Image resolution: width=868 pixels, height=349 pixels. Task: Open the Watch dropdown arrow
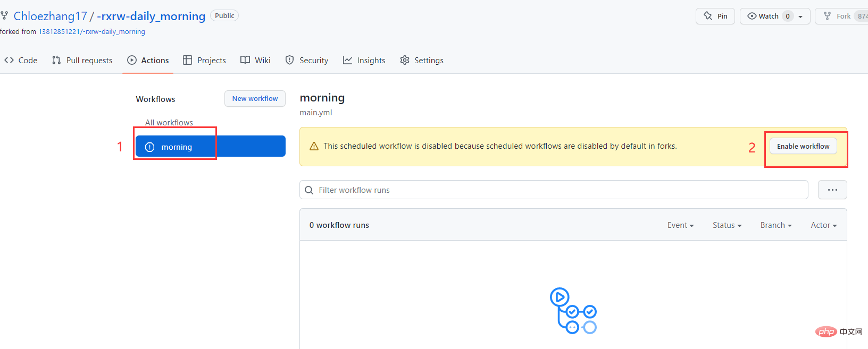[800, 16]
